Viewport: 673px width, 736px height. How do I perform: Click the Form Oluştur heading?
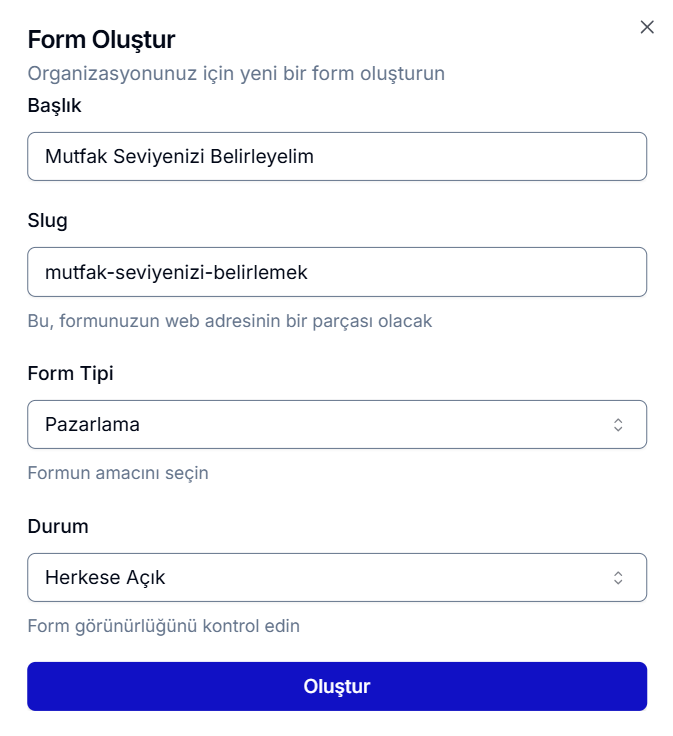coord(101,40)
